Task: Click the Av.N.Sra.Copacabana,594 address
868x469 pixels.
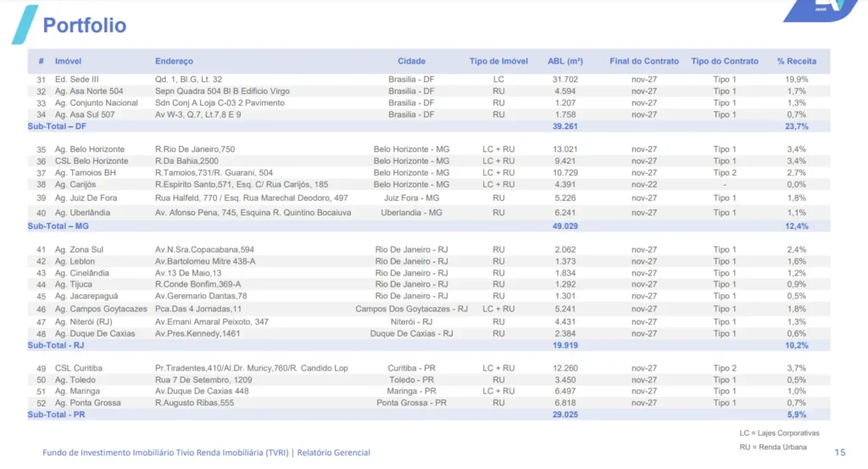Action: click(204, 249)
